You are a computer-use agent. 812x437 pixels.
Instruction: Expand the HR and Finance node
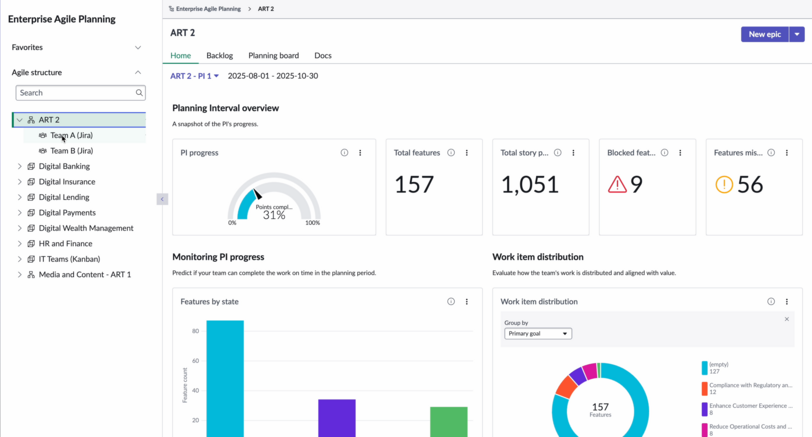[19, 243]
